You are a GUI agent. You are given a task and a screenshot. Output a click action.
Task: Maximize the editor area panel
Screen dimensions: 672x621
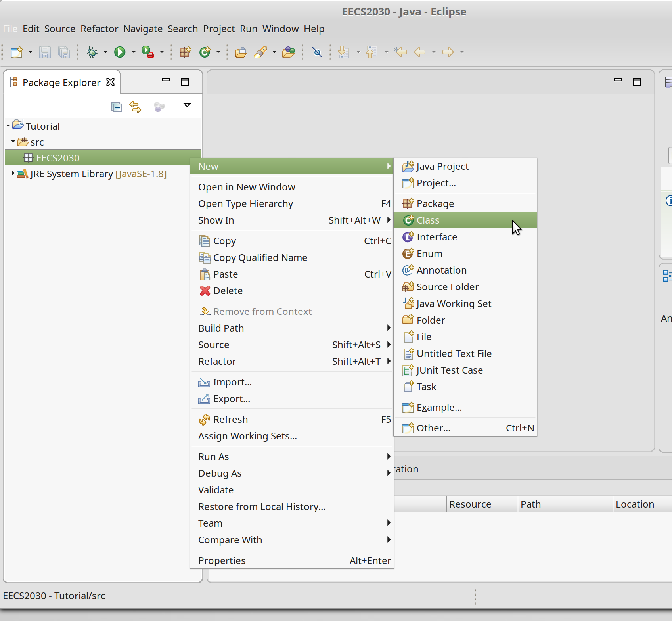(x=637, y=82)
